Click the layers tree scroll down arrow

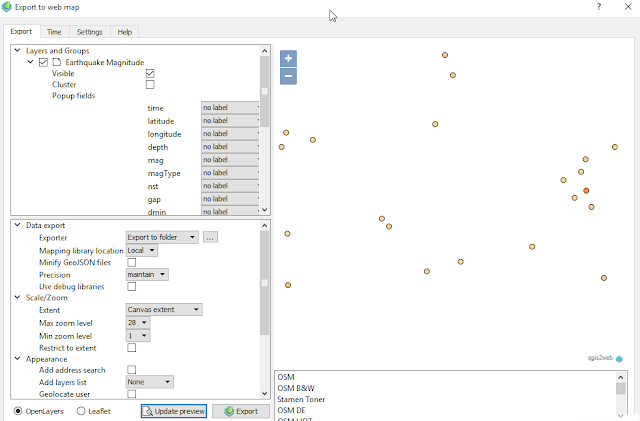point(264,210)
